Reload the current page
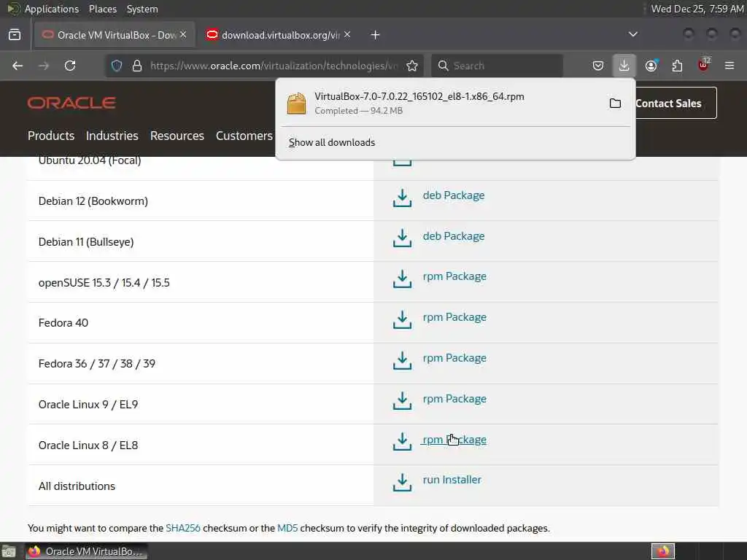 click(x=70, y=66)
